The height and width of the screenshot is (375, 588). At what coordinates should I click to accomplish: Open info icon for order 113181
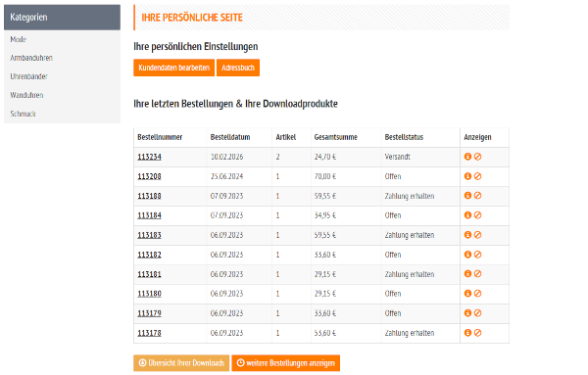(x=467, y=274)
